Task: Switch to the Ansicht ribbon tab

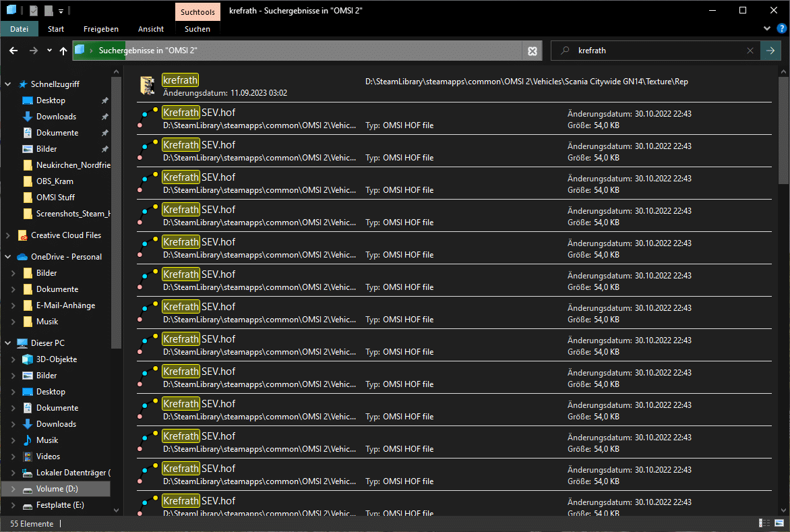Action: tap(150, 29)
